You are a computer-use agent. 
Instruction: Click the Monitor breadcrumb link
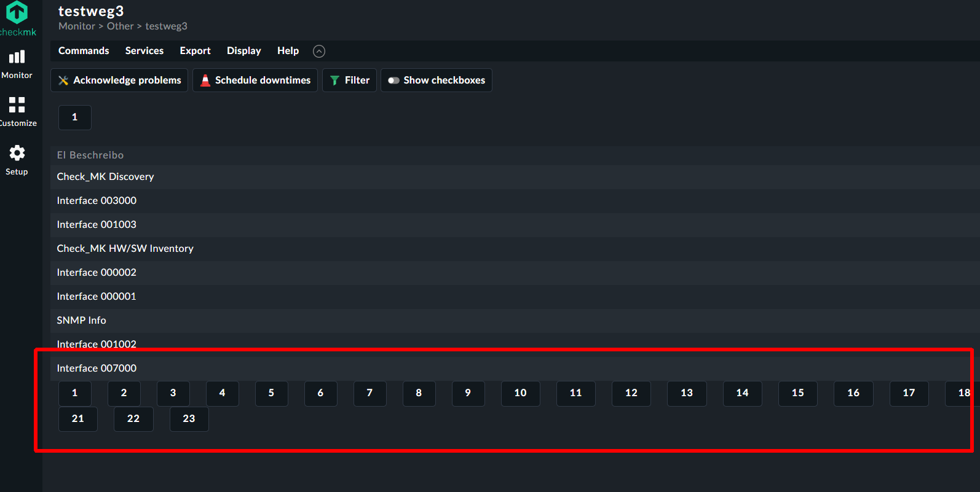pos(77,26)
